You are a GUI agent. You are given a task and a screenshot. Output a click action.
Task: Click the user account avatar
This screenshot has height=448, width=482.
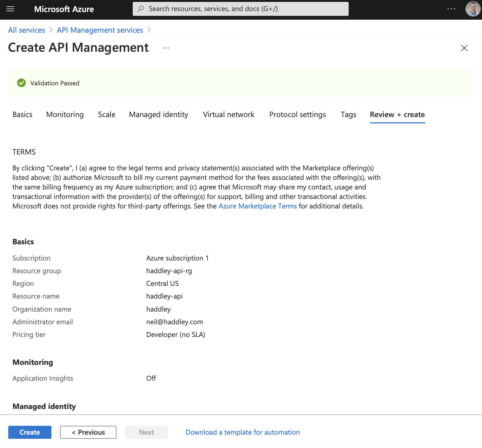472,9
